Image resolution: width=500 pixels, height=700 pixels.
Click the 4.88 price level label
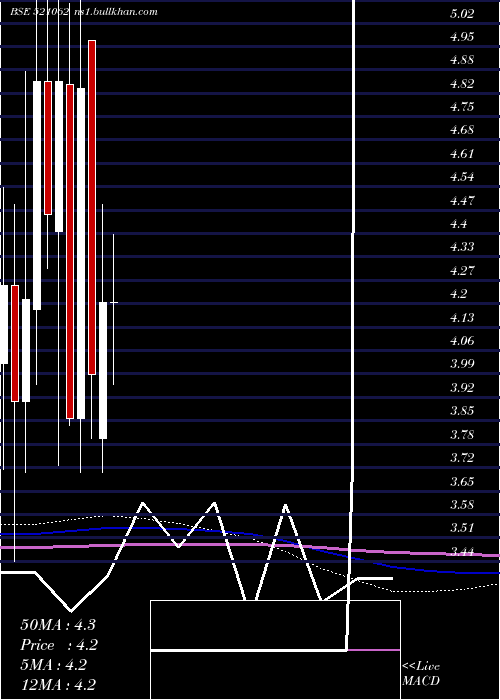point(462,60)
